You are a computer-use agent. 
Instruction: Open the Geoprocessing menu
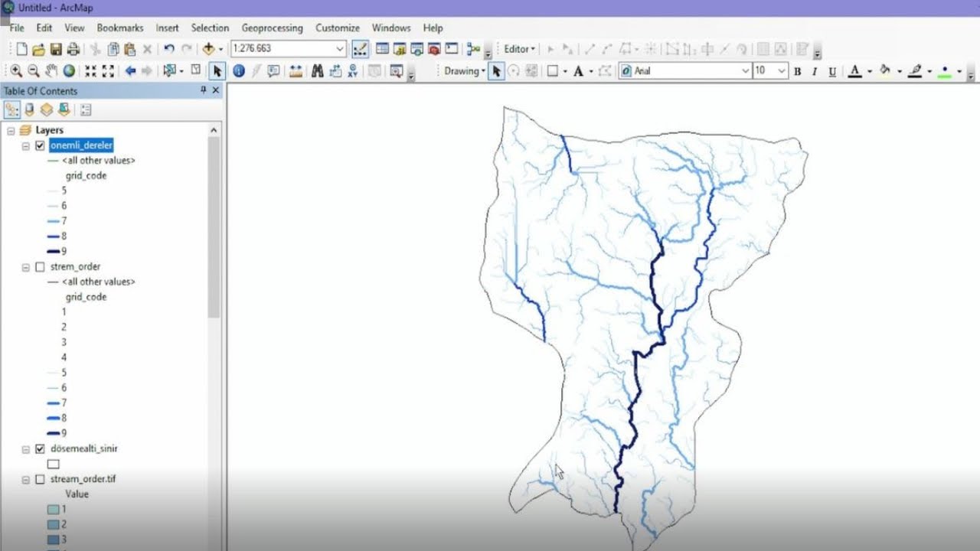pos(272,28)
